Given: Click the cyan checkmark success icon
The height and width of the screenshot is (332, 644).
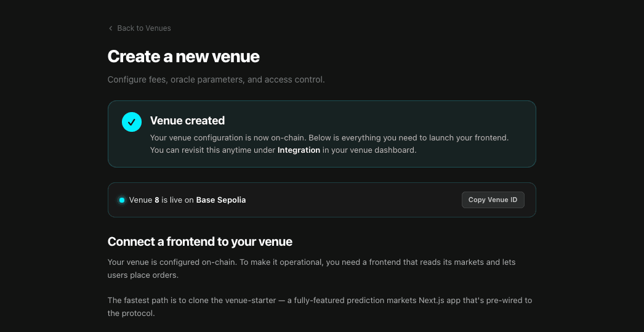Looking at the screenshot, I should [x=132, y=122].
